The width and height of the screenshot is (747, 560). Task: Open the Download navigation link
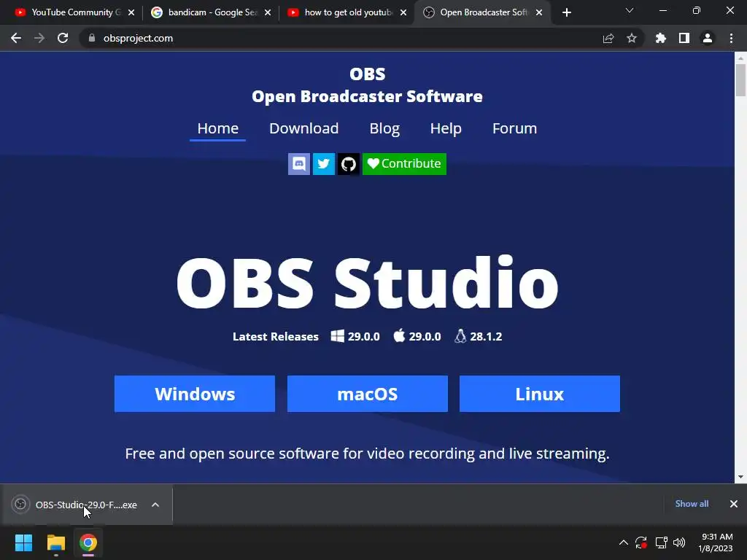304,128
